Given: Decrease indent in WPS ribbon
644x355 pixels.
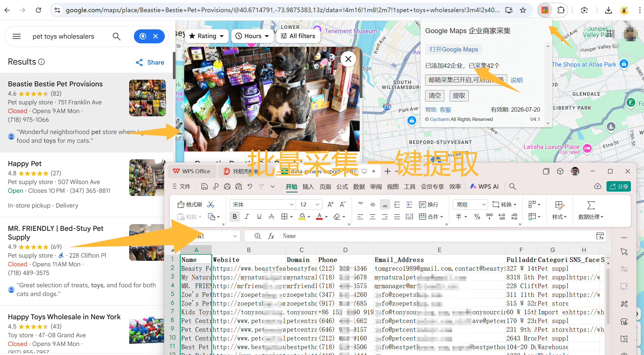Looking at the screenshot, I should point(397,205).
